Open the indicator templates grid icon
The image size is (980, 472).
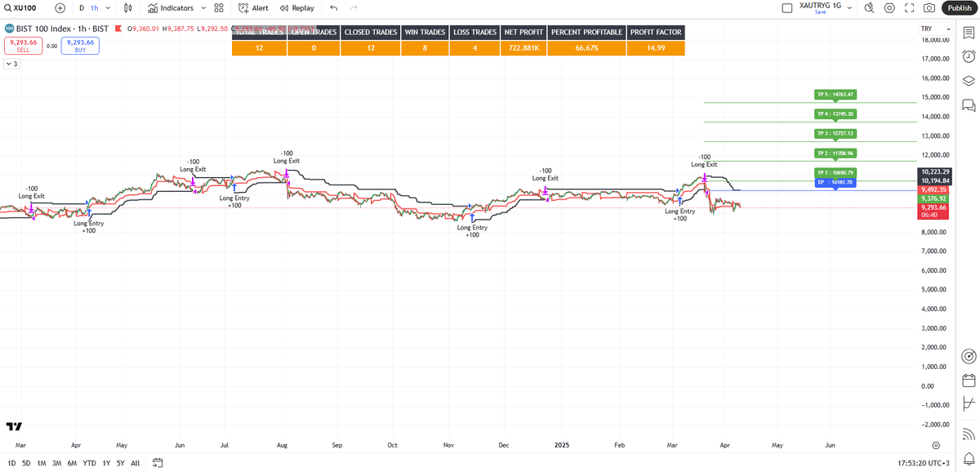[219, 7]
